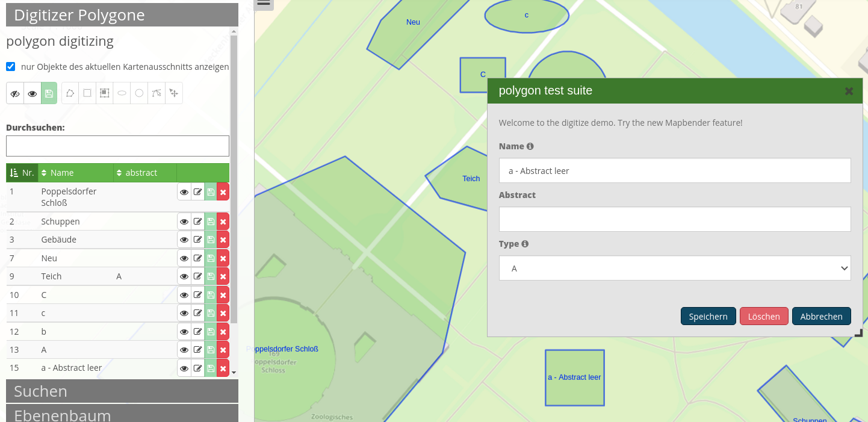Click the Löschen button
The height and width of the screenshot is (422, 868).
(764, 316)
